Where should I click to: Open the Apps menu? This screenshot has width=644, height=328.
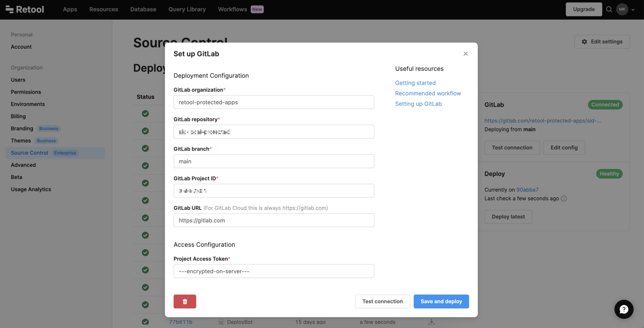70,9
